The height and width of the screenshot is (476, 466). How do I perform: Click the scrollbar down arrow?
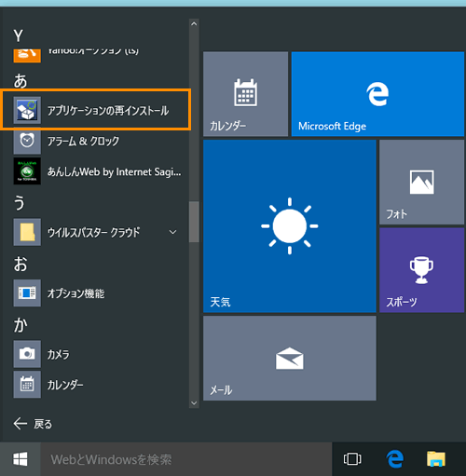[194, 403]
